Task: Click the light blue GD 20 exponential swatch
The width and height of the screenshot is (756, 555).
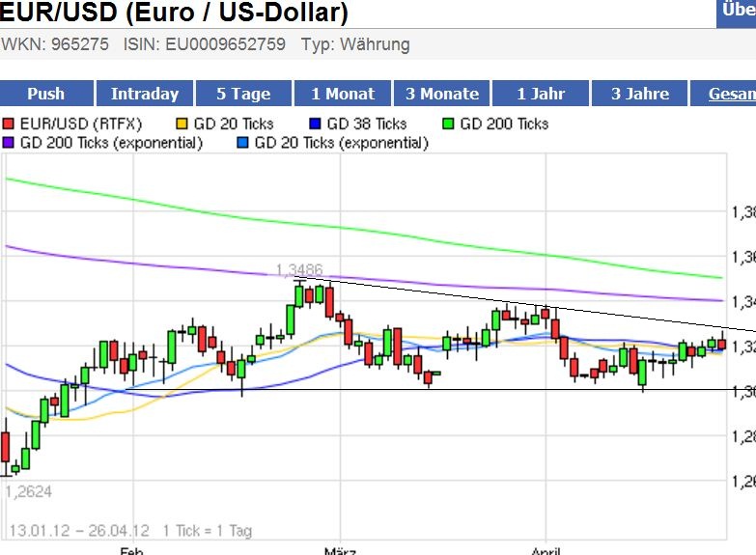Action: click(x=243, y=143)
